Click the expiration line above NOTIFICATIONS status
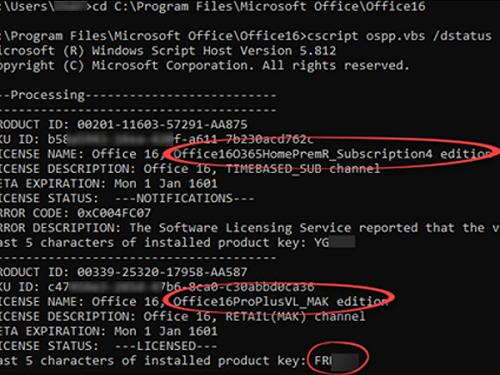500x375 pixels. [109, 183]
